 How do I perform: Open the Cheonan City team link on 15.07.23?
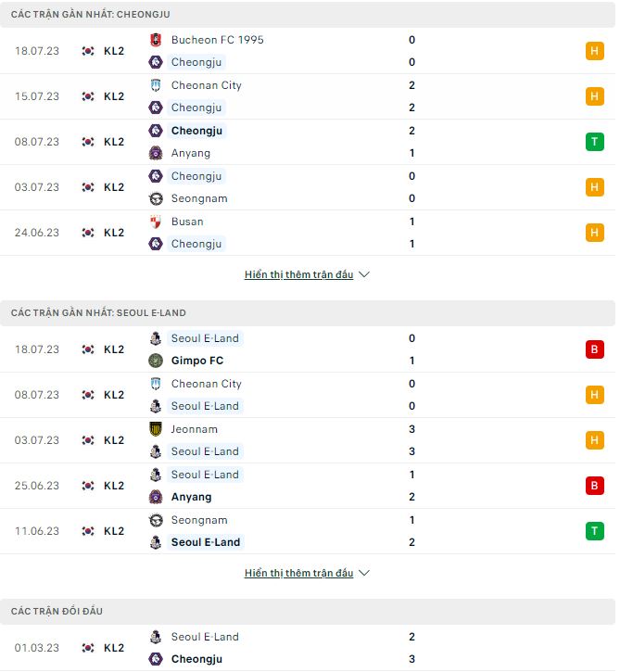click(x=206, y=85)
